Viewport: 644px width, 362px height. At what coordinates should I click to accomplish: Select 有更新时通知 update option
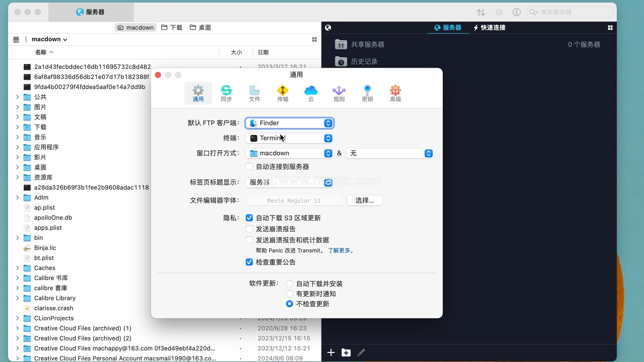pos(289,294)
